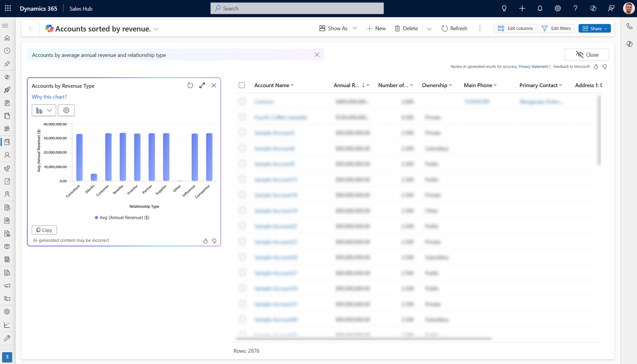Screen dimensions: 637x364
Task: Open the notifications bell
Action: tap(540, 9)
